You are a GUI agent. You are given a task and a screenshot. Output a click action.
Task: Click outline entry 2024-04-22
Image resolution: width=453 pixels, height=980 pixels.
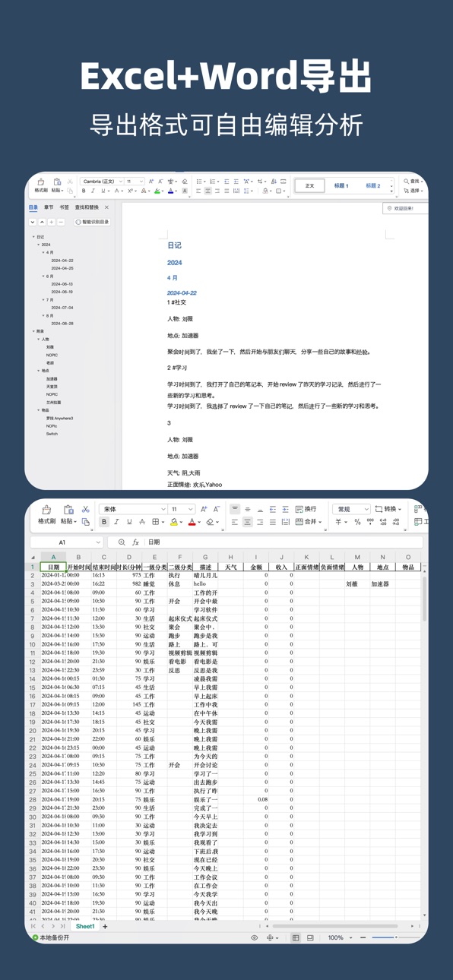click(x=62, y=261)
